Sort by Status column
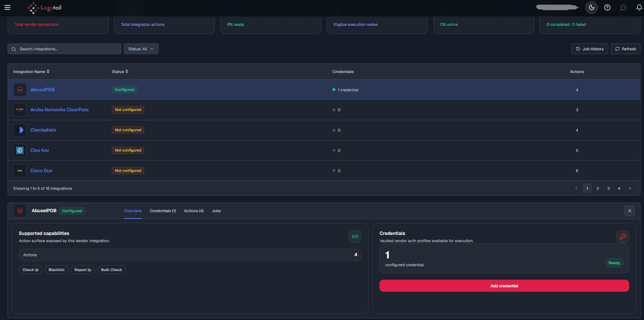The image size is (644, 320). click(x=120, y=72)
